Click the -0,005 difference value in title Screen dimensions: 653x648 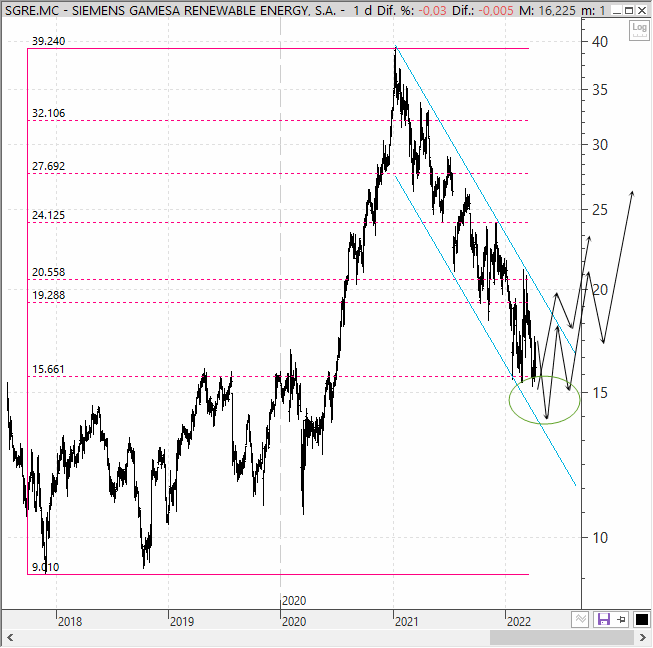pos(496,10)
